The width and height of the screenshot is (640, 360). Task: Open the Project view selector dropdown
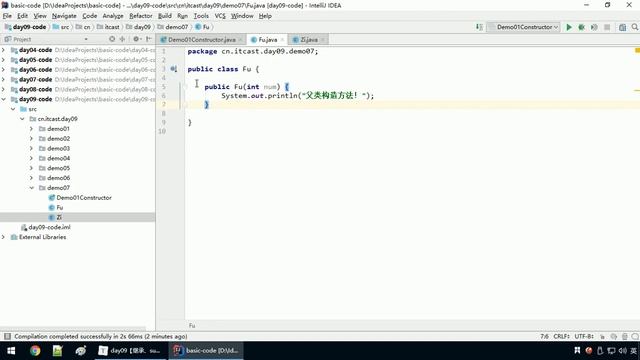[86, 39]
